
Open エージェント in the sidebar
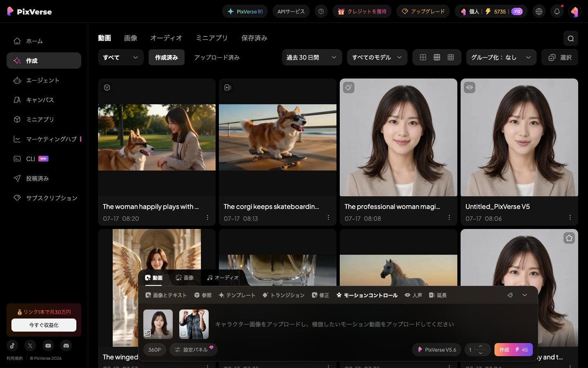tap(44, 80)
